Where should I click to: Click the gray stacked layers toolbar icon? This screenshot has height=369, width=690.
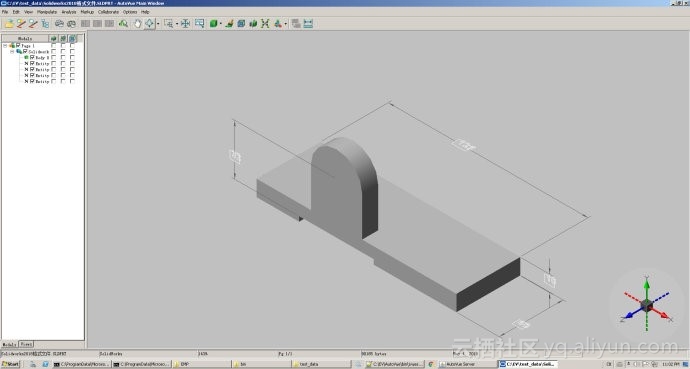tap(296, 23)
